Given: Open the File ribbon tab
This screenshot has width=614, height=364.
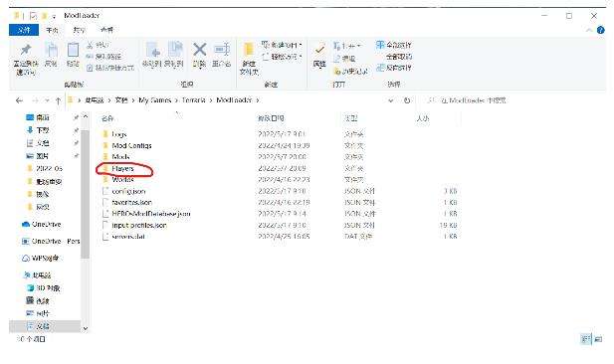Looking at the screenshot, I should [24, 30].
